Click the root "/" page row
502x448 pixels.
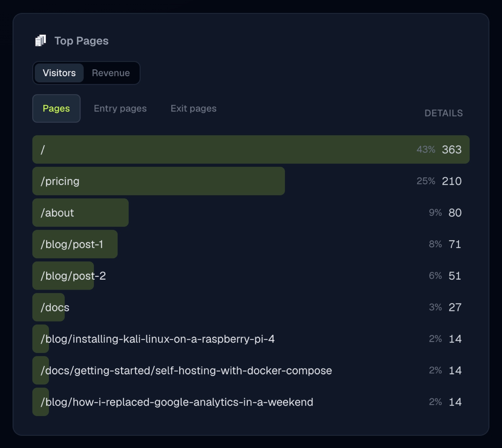[x=251, y=150]
